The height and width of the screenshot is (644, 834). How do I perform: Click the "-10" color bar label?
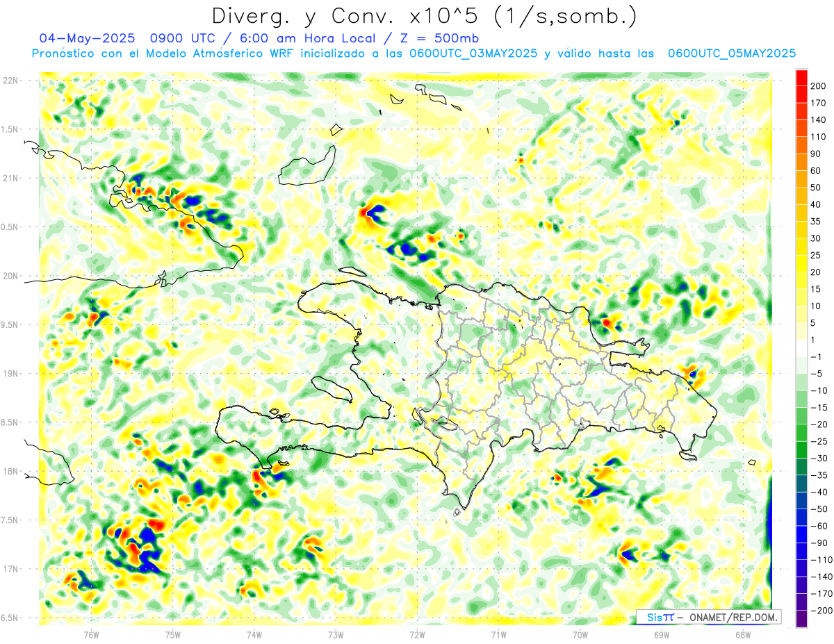pyautogui.click(x=819, y=390)
